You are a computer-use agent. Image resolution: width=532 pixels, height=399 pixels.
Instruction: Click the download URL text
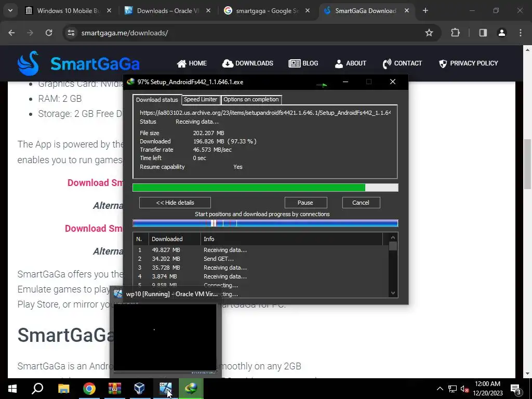tap(265, 113)
